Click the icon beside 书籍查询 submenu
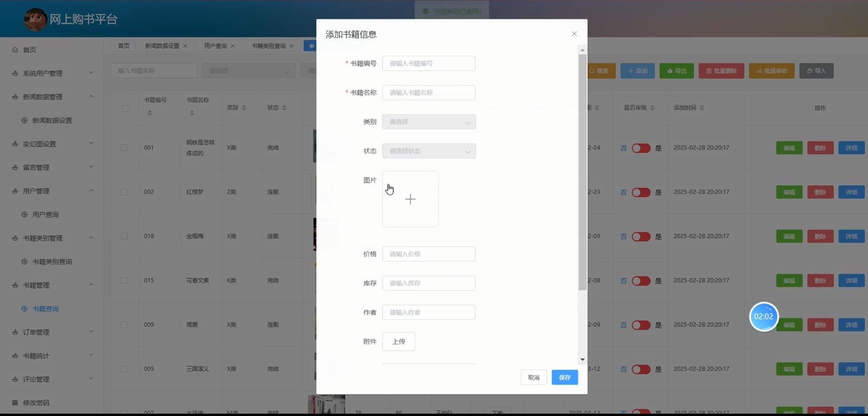868x416 pixels. coord(25,309)
